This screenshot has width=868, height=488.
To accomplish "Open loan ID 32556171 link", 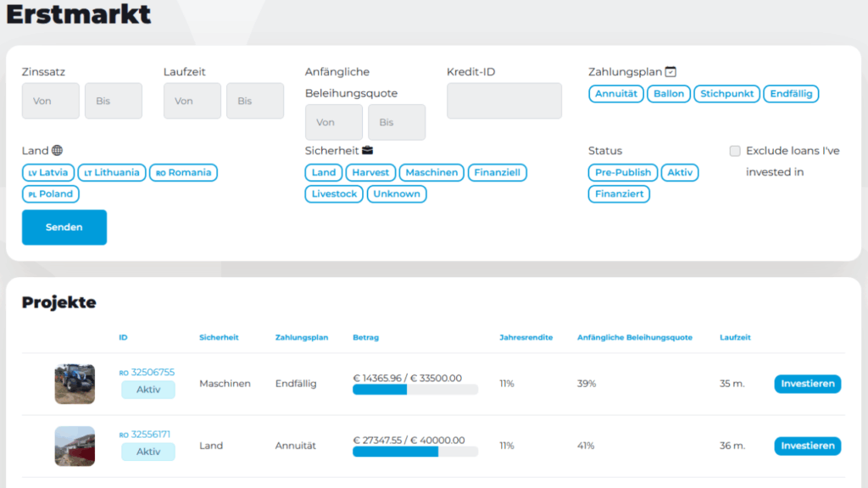I will click(150, 435).
